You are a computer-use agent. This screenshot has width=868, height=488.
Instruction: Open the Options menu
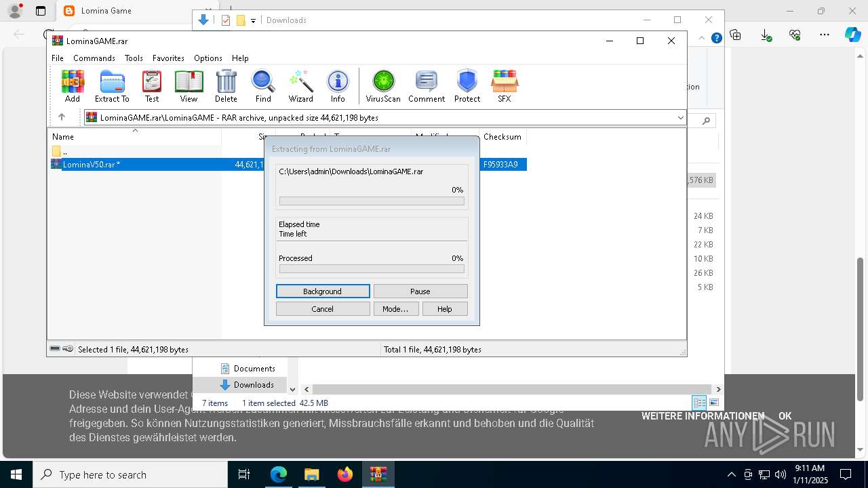coord(208,58)
